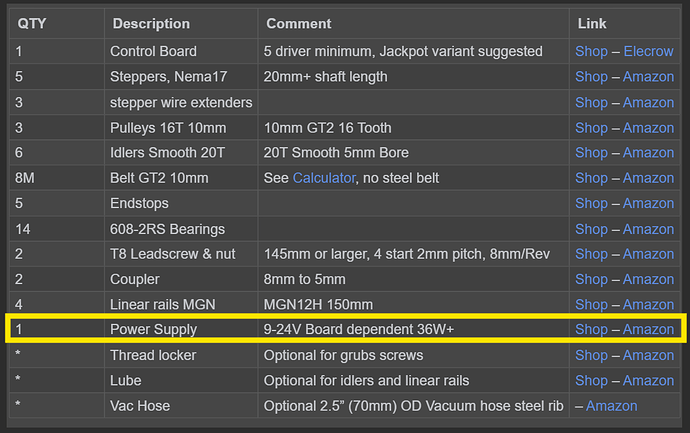
Task: Open Shop link for Linear rails MGN
Action: (x=591, y=304)
